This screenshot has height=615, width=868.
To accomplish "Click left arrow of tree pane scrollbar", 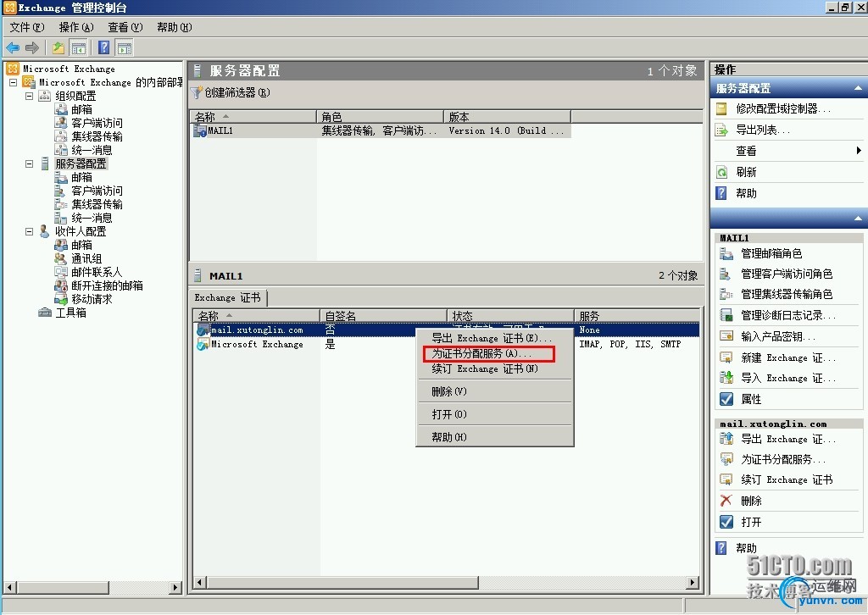I will 8,587.
